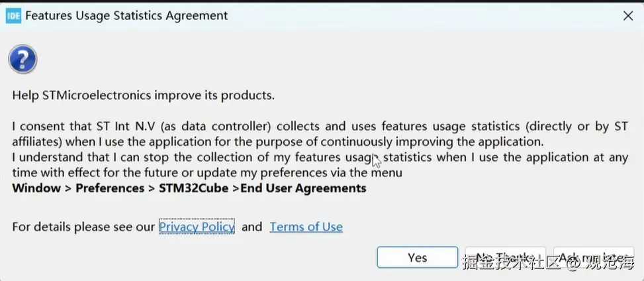The height and width of the screenshot is (281, 644).
Task: Click the Chinese watermark text at the bottom right
Action: point(548,263)
